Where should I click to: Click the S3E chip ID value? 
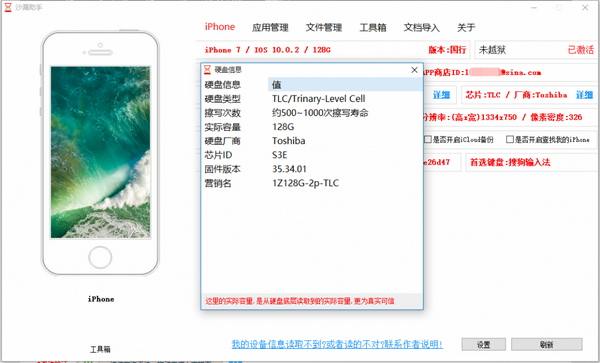(280, 155)
